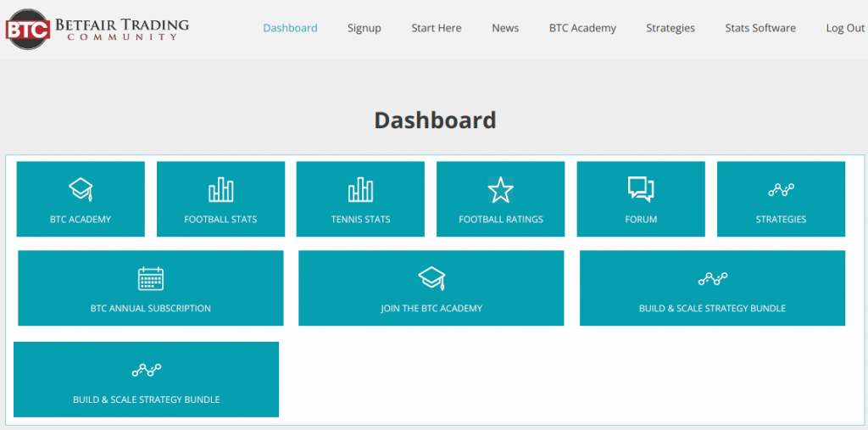Click the graduation cap icon on BTC Academy tile
This screenshot has height=430, width=868.
tap(81, 189)
